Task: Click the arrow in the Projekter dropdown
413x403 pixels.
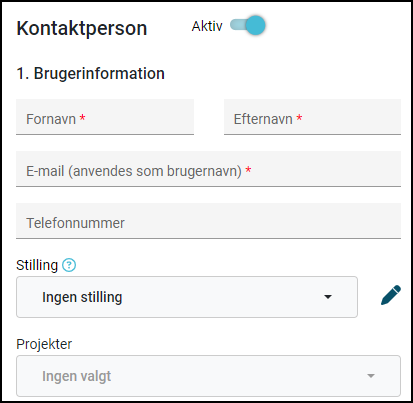Action: click(371, 376)
